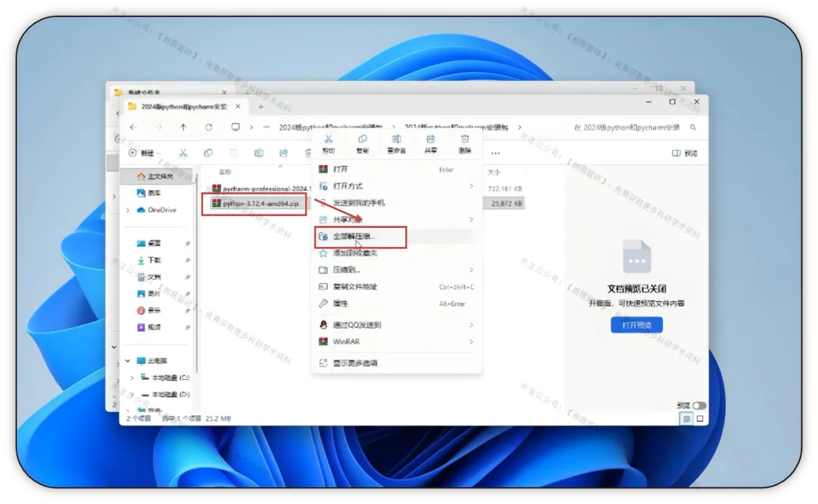This screenshot has height=504, width=818.
Task: Unpin 下载 using its pin icon
Action: tap(187, 260)
